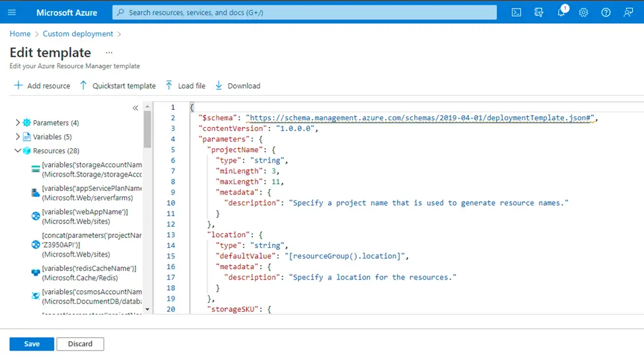The width and height of the screenshot is (644, 357).
Task: Select Resources (28) tree item
Action: [56, 151]
